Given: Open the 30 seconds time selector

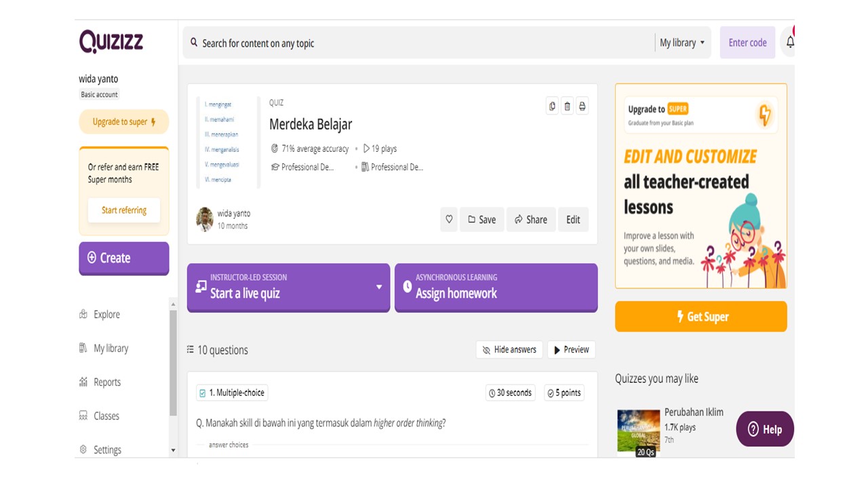Looking at the screenshot, I should (x=510, y=393).
